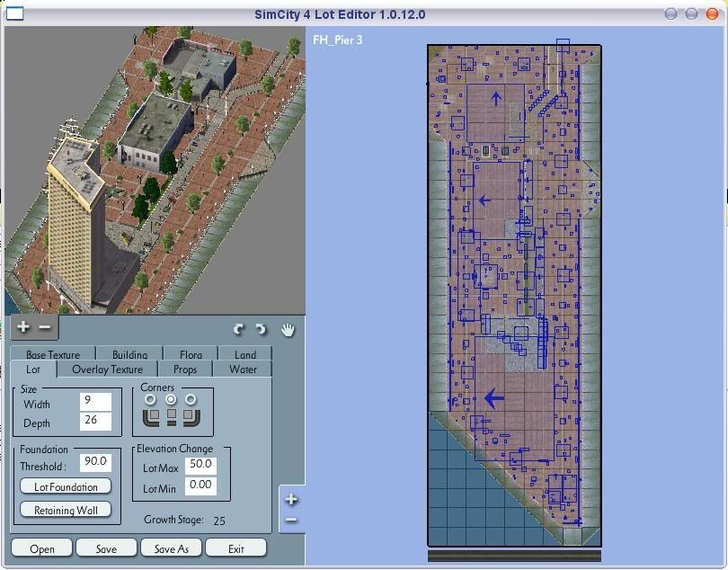The width and height of the screenshot is (728, 570).
Task: Click the Open button
Action: 41,548
